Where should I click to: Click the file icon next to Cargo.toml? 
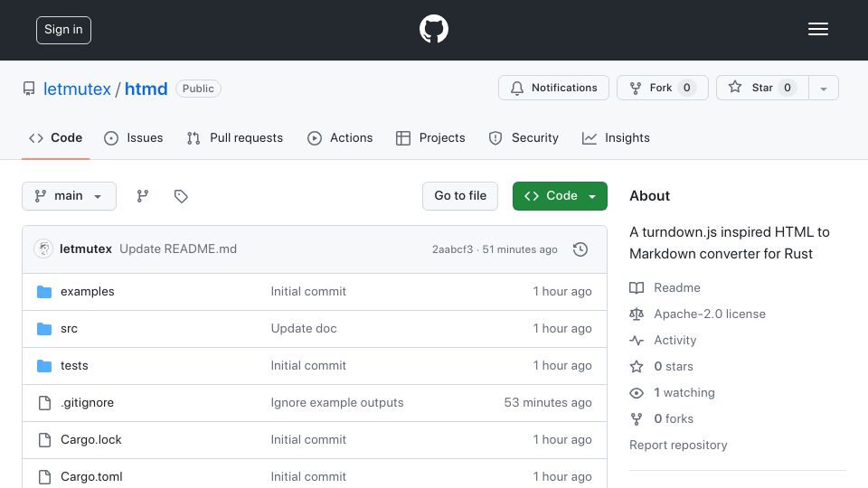coord(44,477)
